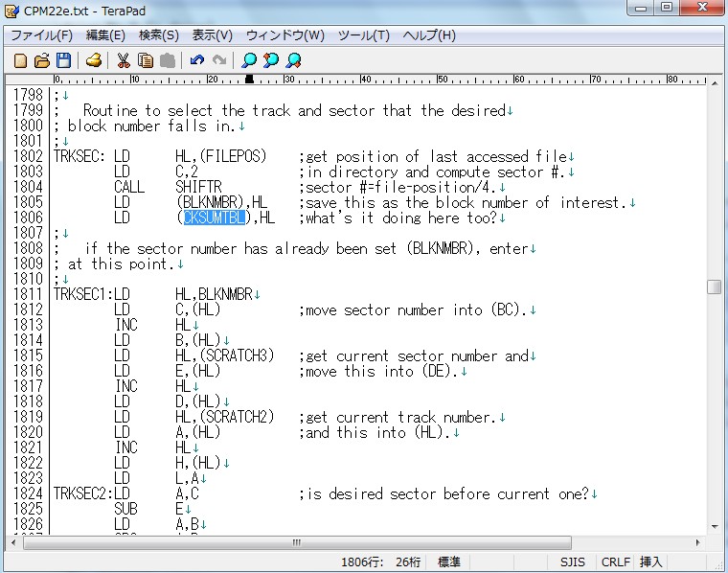Open the 表示(V) menu
Viewport: 728px width, 573px height.
213,35
